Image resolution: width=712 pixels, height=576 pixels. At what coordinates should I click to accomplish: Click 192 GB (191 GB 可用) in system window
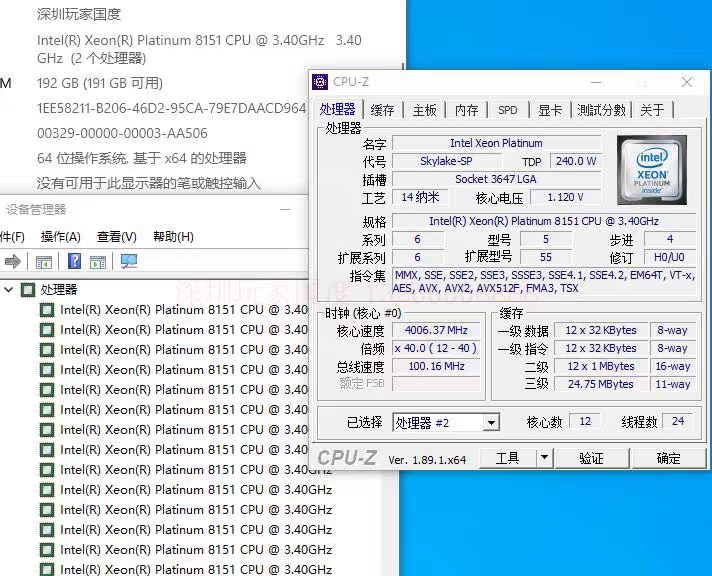pos(100,84)
